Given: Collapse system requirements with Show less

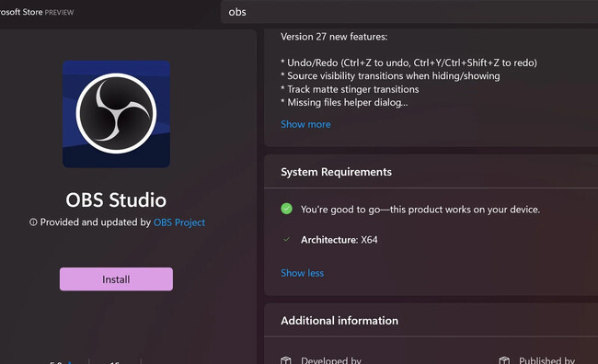Looking at the screenshot, I should coord(302,273).
